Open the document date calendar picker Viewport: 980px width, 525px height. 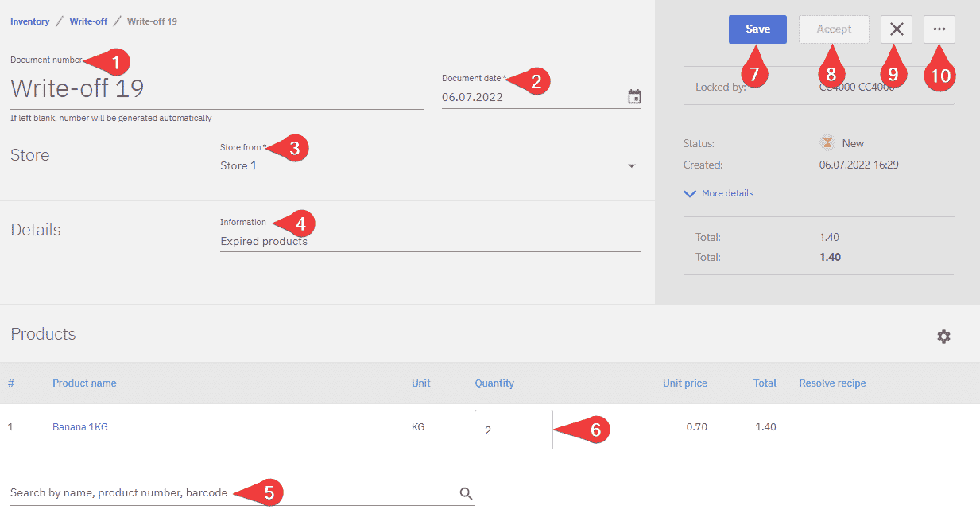pos(634,97)
